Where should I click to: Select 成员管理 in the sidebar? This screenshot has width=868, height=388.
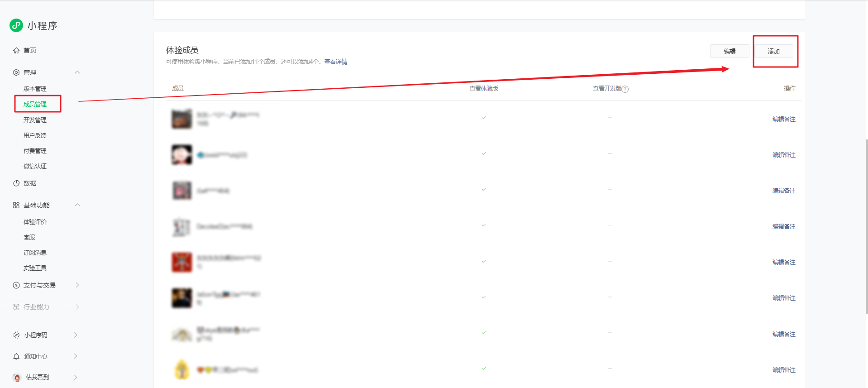tap(35, 104)
